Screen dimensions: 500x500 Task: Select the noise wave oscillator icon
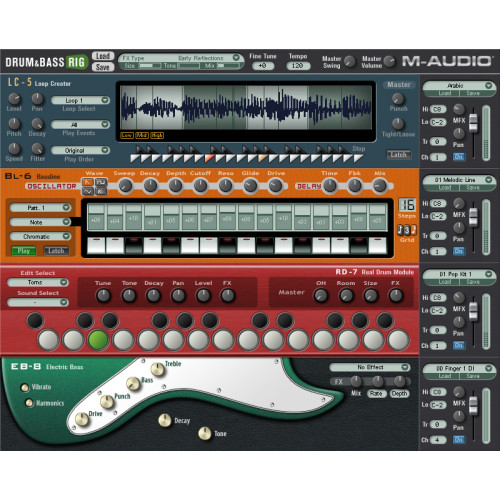coord(101,191)
